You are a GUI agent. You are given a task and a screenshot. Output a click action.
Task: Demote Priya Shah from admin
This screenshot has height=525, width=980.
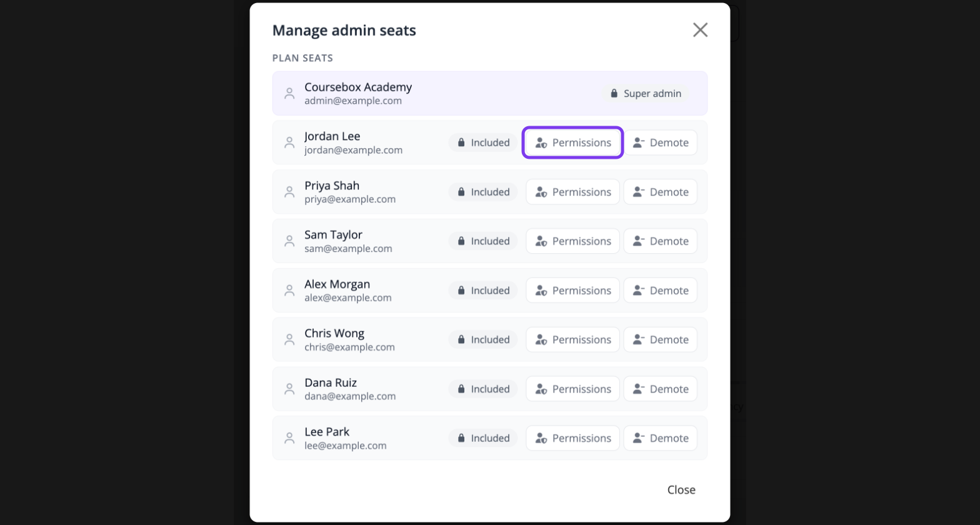[660, 192]
